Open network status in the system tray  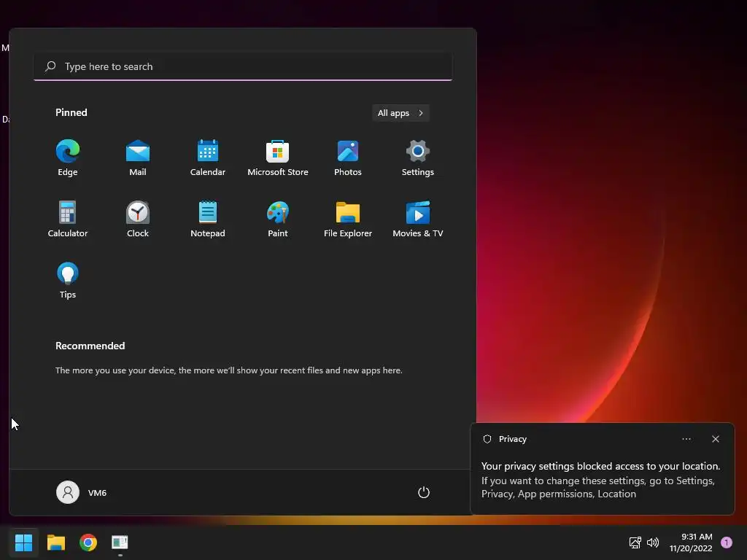[x=635, y=542]
